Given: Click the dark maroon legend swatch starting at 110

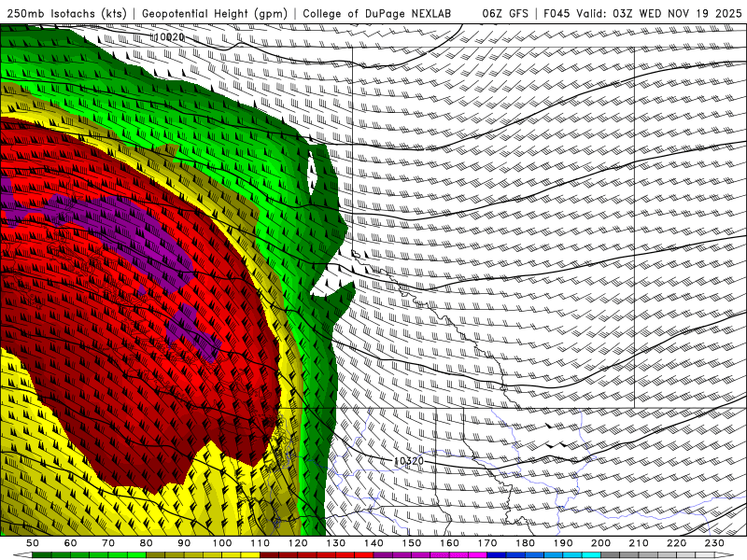Looking at the screenshot, I should click(x=269, y=555).
